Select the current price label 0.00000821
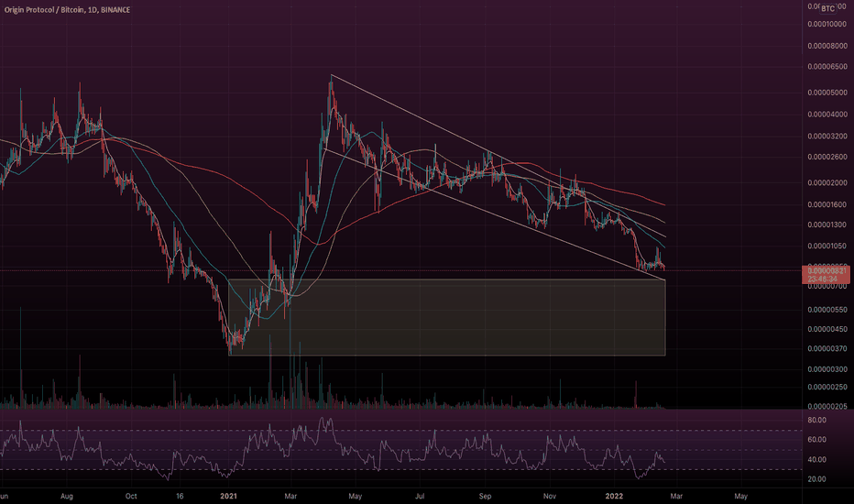This screenshot has width=854, height=504. (x=827, y=271)
